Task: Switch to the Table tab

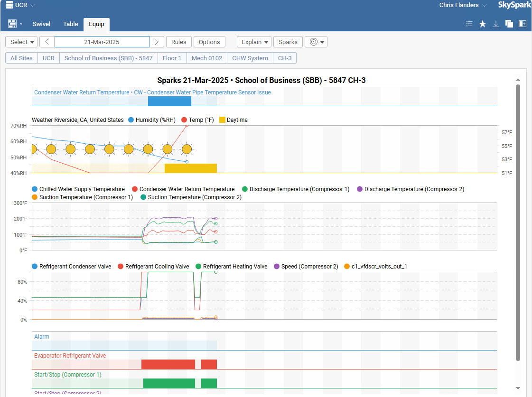Action: 71,24
